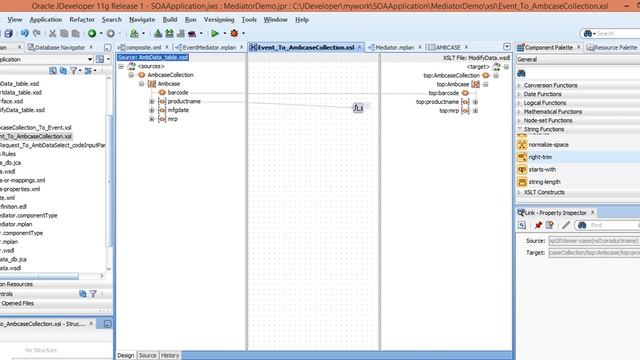Click the Cut scissors icon
Image resolution: width=640 pixels, height=360 pixels.
(52, 33)
